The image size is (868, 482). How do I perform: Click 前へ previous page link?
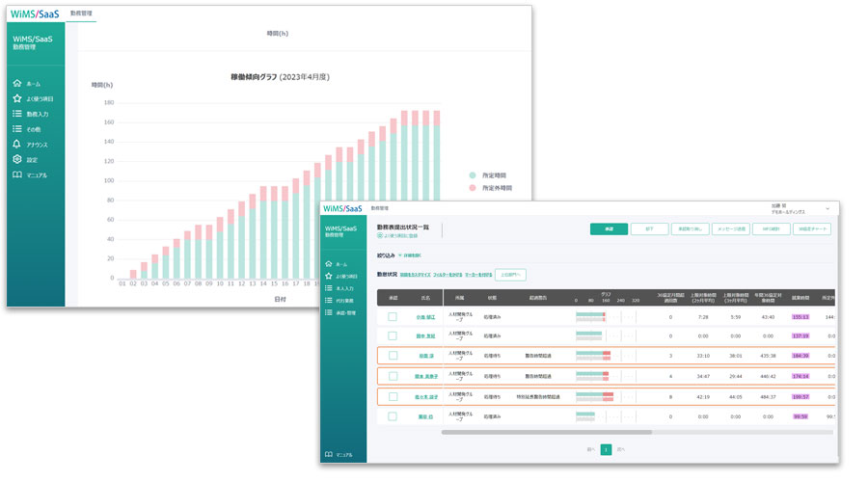pyautogui.click(x=590, y=450)
